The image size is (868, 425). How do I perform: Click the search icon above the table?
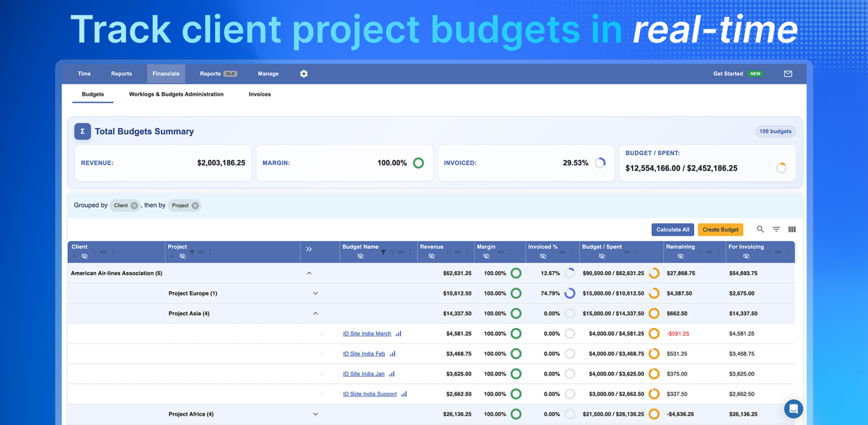point(760,229)
